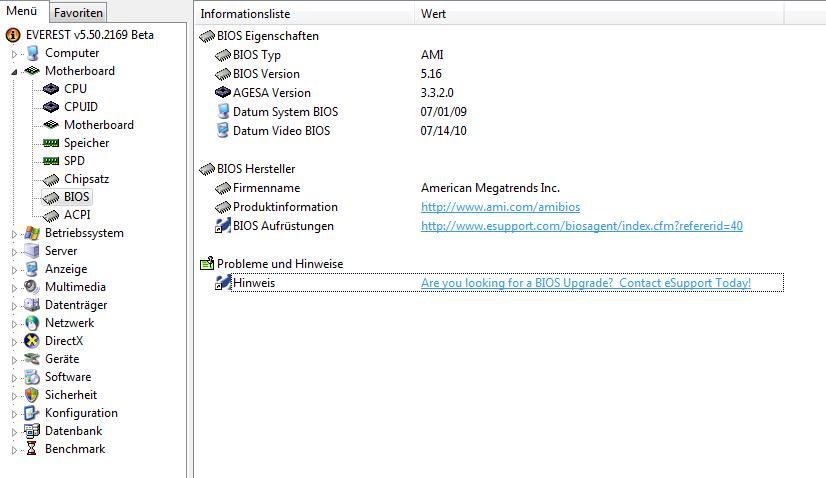The height and width of the screenshot is (478, 826).
Task: Click the Probleme und Hinweise section icon
Action: [207, 264]
